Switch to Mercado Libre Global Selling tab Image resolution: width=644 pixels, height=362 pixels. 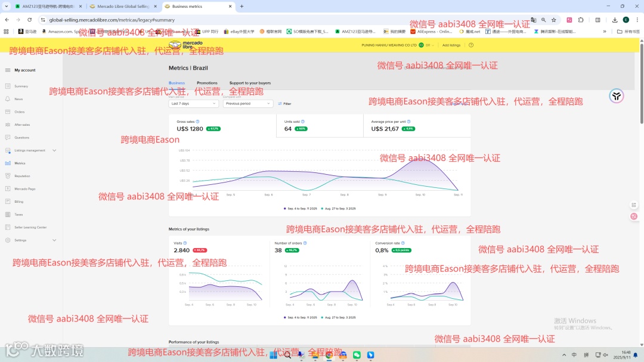[x=122, y=6]
